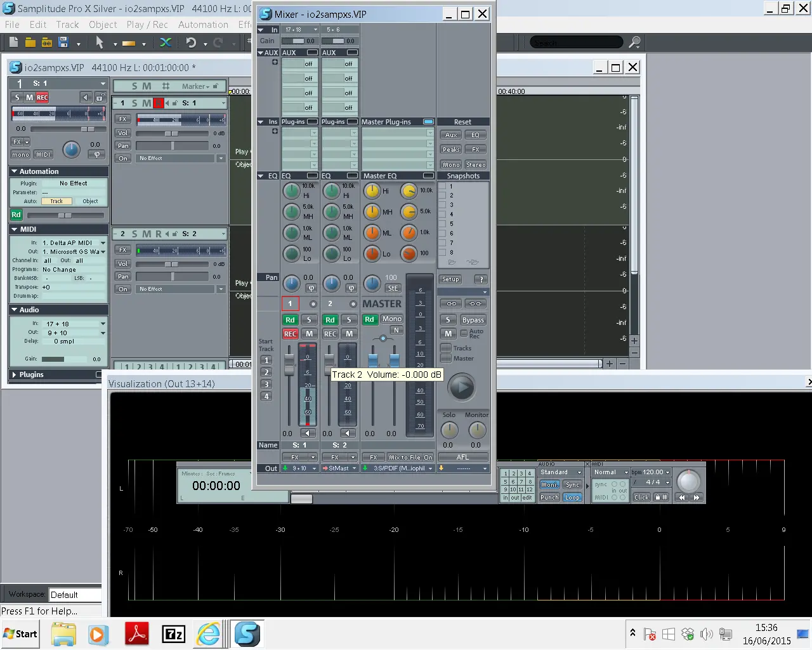Click the speaker icon in track editor
The height and width of the screenshot is (650, 812).
[x=86, y=97]
